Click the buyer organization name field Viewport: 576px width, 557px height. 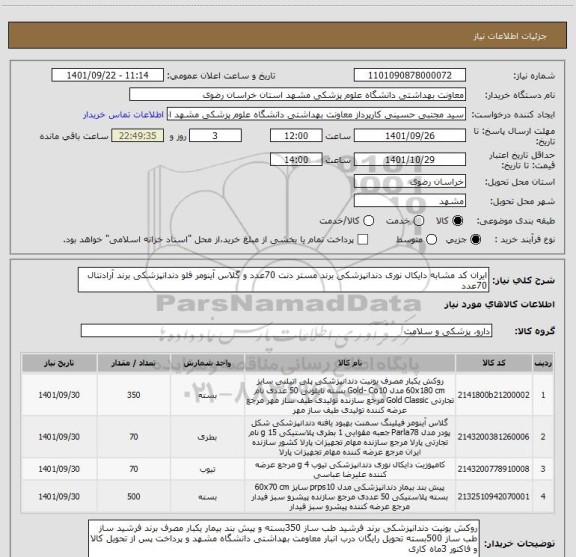point(298,95)
